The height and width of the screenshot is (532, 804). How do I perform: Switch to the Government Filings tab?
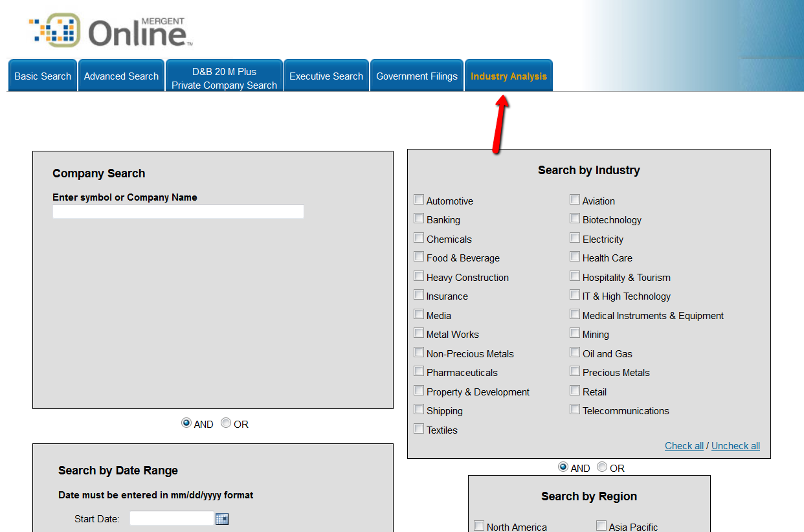416,76
